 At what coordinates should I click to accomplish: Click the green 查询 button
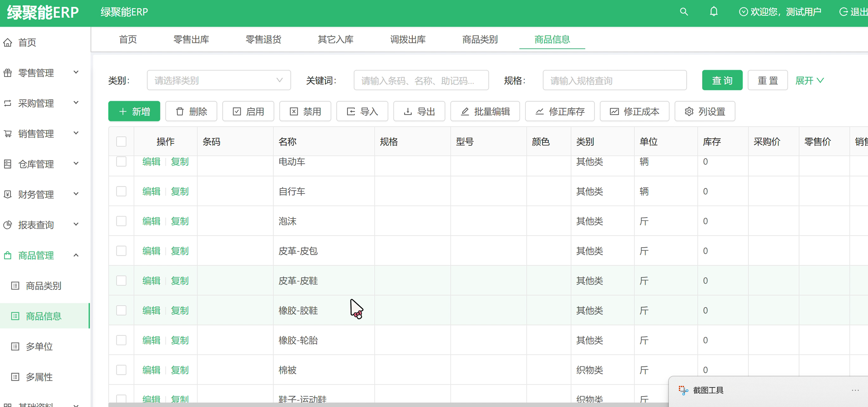pyautogui.click(x=722, y=80)
